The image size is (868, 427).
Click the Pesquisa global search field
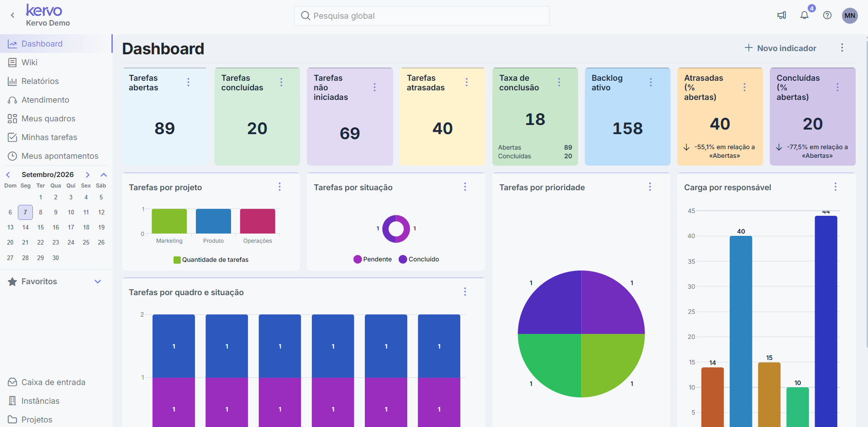421,16
